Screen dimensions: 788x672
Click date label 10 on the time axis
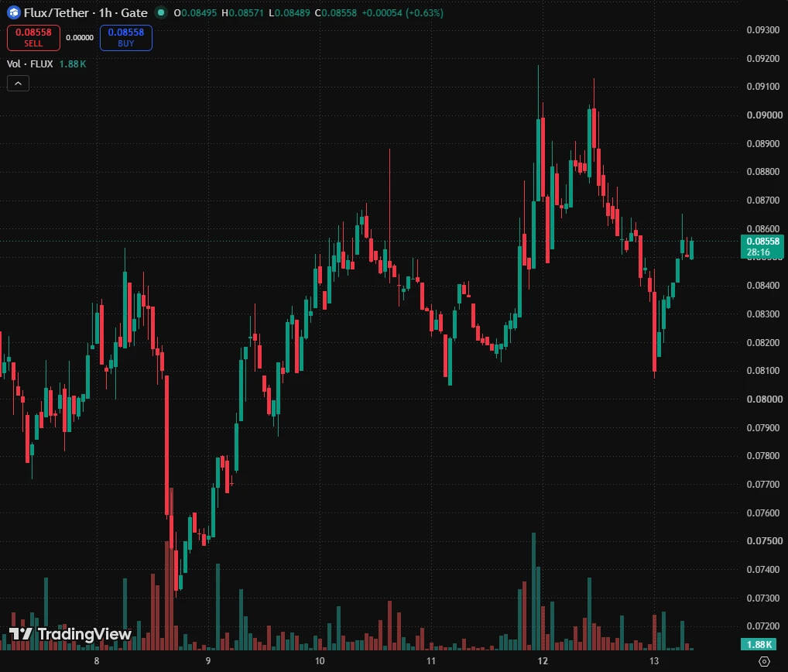coord(320,661)
